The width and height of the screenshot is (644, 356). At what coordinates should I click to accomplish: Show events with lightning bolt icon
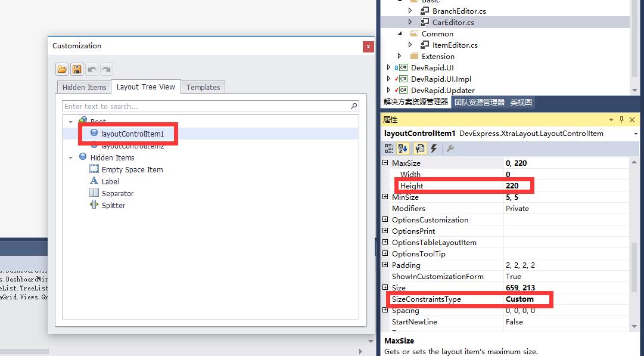tap(434, 148)
